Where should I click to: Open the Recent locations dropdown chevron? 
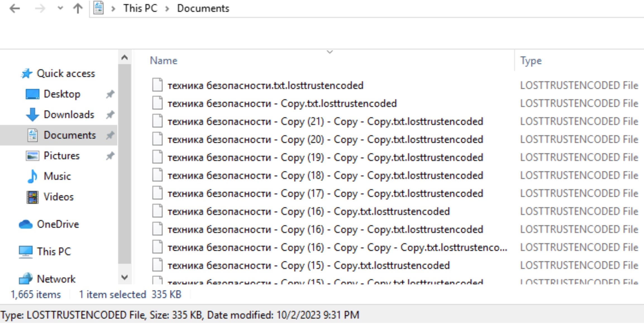point(60,9)
